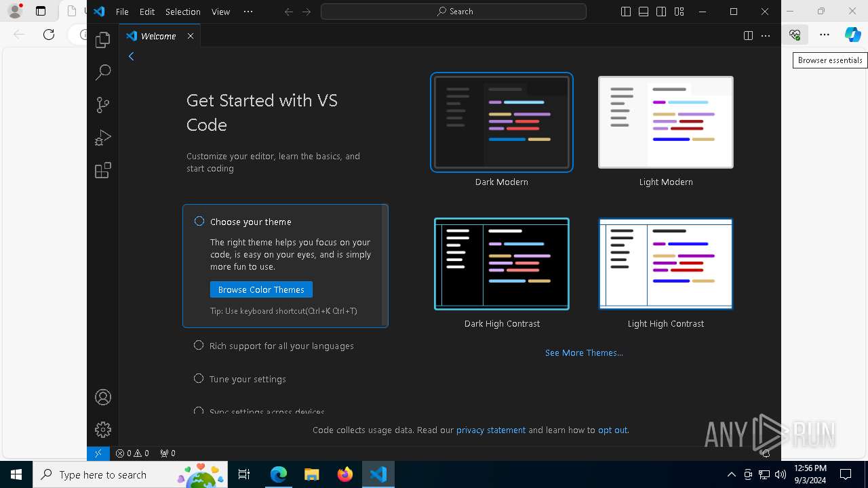Screen dimensions: 868x488
Task: Click the command center Search box
Action: click(x=454, y=12)
